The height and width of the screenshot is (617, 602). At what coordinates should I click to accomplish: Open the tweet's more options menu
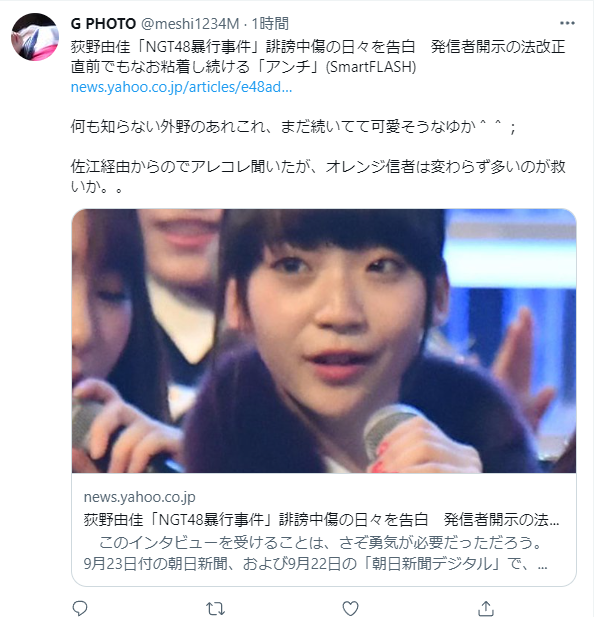point(567,24)
